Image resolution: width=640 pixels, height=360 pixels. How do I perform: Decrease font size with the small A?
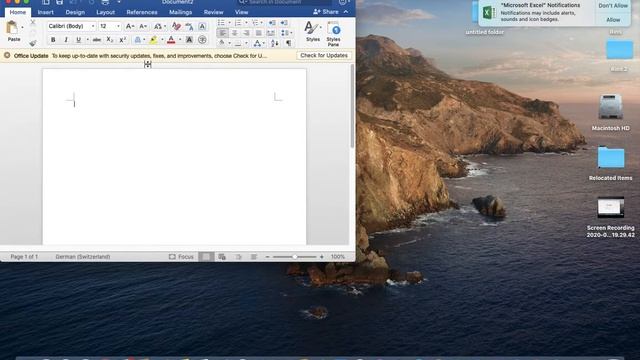pyautogui.click(x=142, y=27)
